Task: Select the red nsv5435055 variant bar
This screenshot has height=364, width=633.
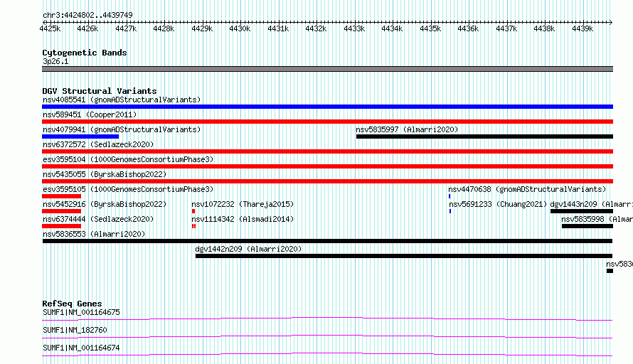Action: 327,181
